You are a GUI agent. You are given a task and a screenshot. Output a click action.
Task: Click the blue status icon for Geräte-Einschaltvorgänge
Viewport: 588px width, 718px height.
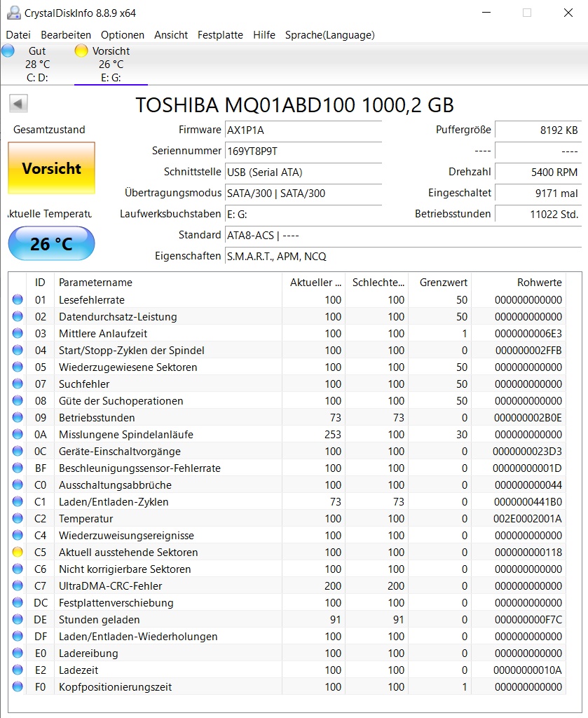click(18, 451)
